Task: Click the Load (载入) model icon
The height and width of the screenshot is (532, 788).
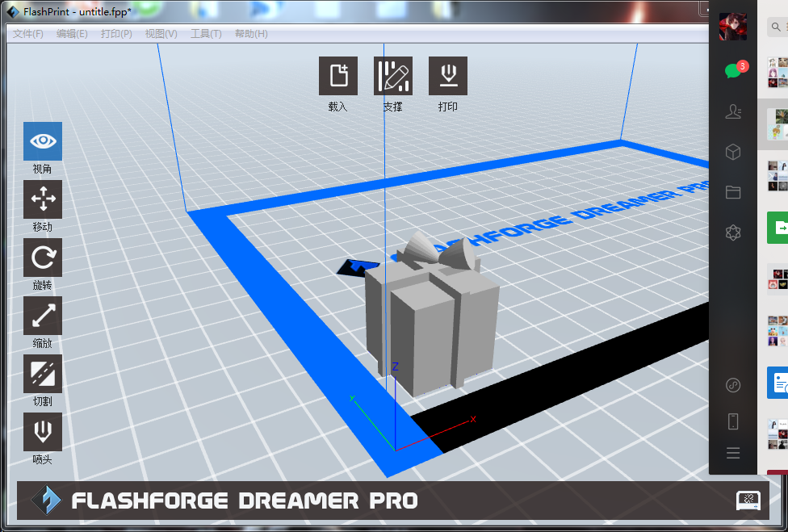Action: point(338,77)
